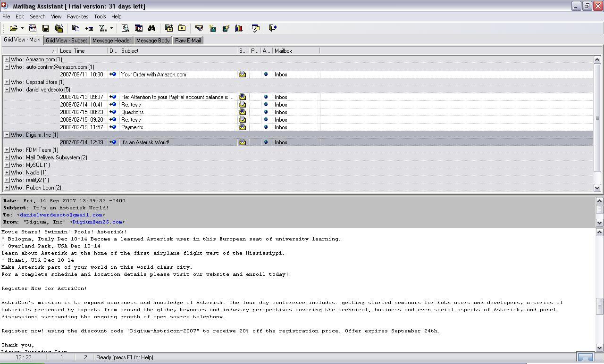Sort by the Mailbox column header
This screenshot has width=604, height=364.
(x=296, y=51)
